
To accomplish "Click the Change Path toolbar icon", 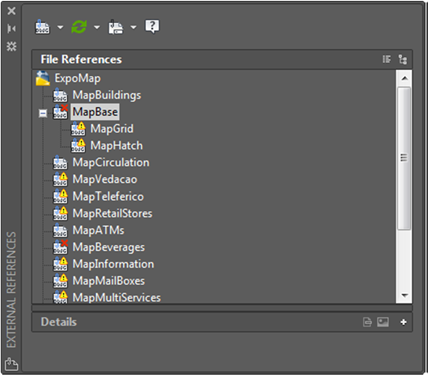I will (116, 27).
